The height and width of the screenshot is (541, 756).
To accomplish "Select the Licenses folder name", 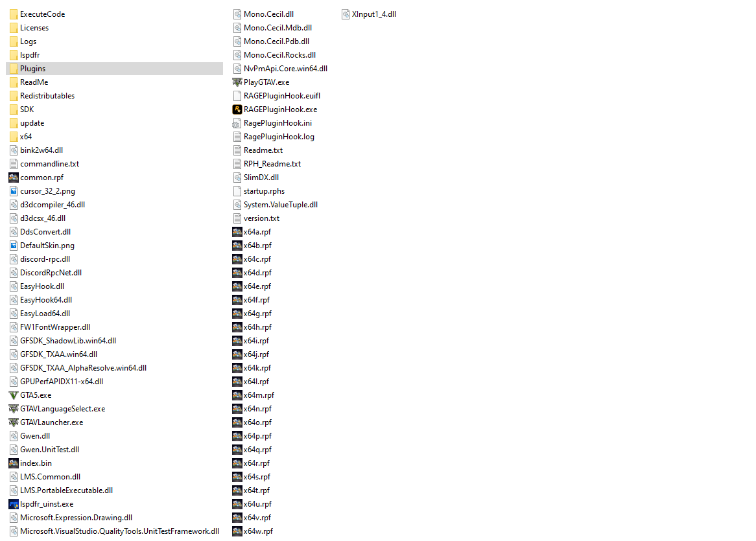I will [x=34, y=27].
